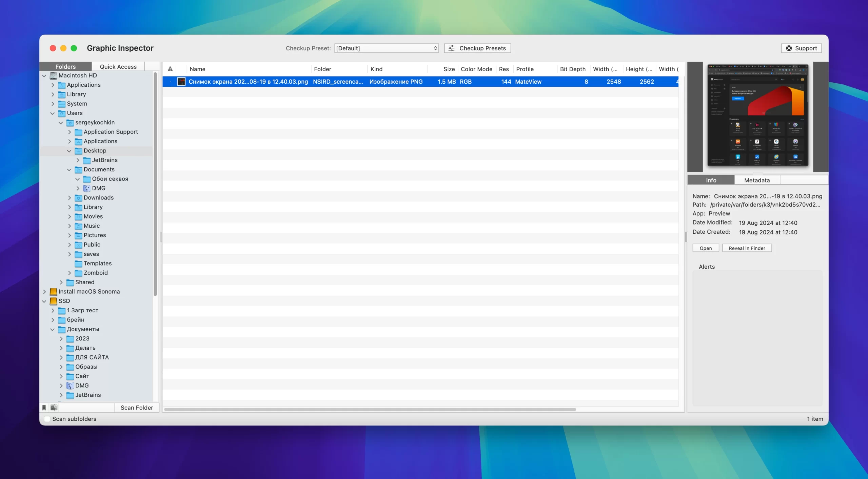The height and width of the screenshot is (479, 868).
Task: Switch to the Metadata tab
Action: point(757,180)
